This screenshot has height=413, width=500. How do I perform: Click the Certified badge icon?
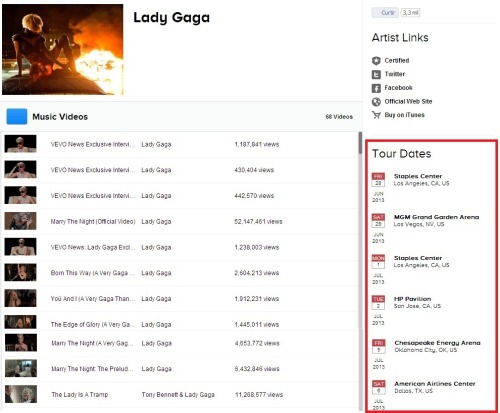pyautogui.click(x=376, y=61)
